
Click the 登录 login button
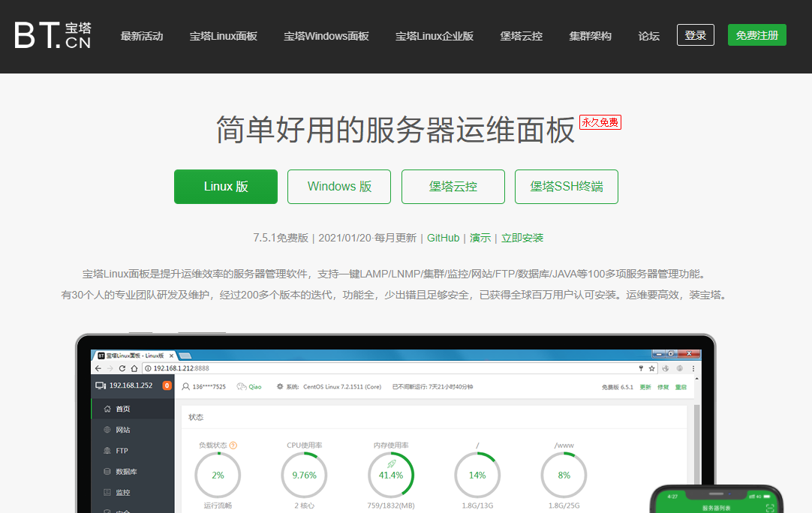pos(695,35)
